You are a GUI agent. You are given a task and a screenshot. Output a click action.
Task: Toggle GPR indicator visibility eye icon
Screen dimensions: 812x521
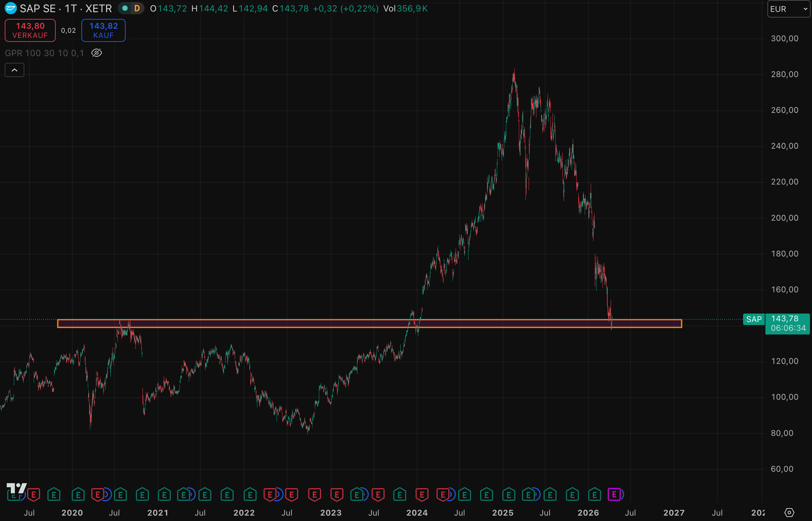tap(97, 53)
